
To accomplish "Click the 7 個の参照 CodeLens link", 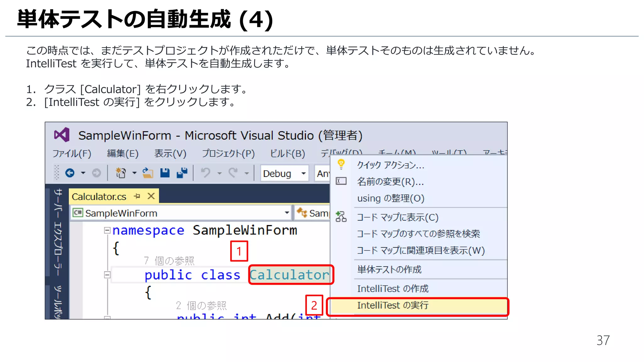I will pyautogui.click(x=169, y=261).
